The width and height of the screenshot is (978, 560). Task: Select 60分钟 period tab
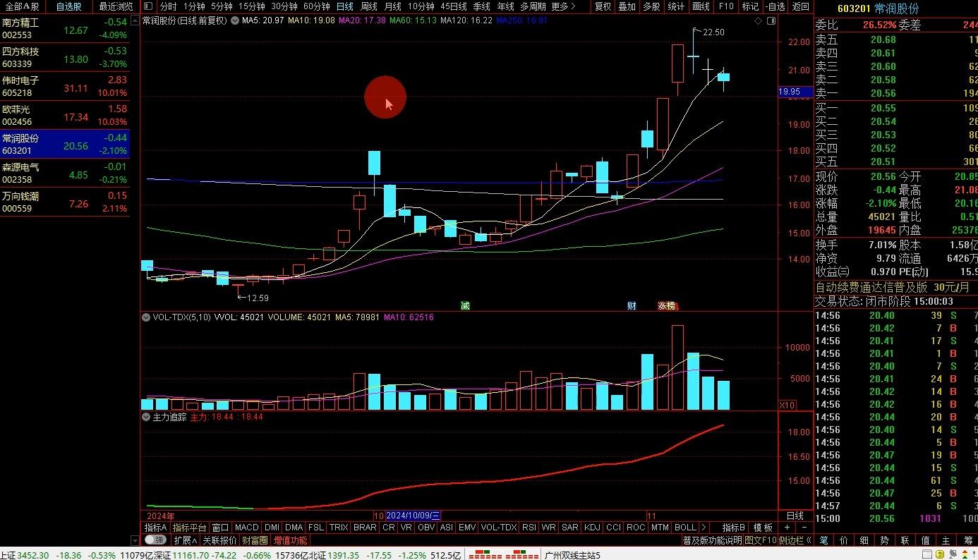317,6
